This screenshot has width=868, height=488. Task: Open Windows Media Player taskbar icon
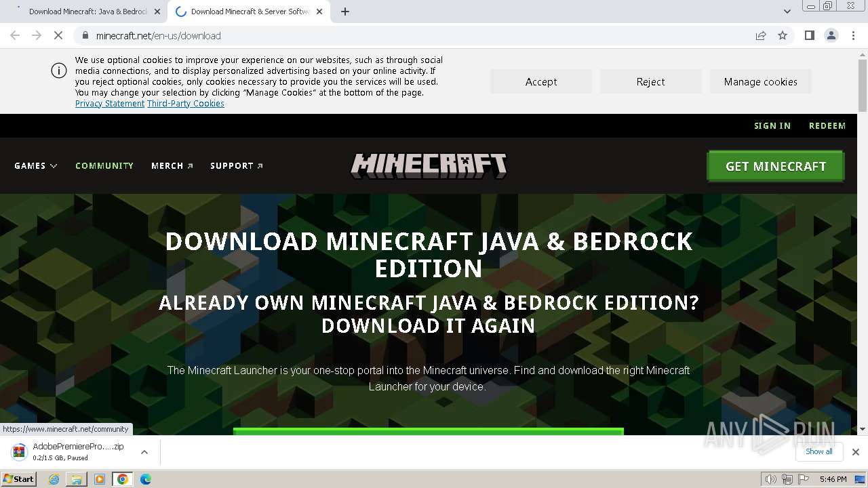click(100, 479)
